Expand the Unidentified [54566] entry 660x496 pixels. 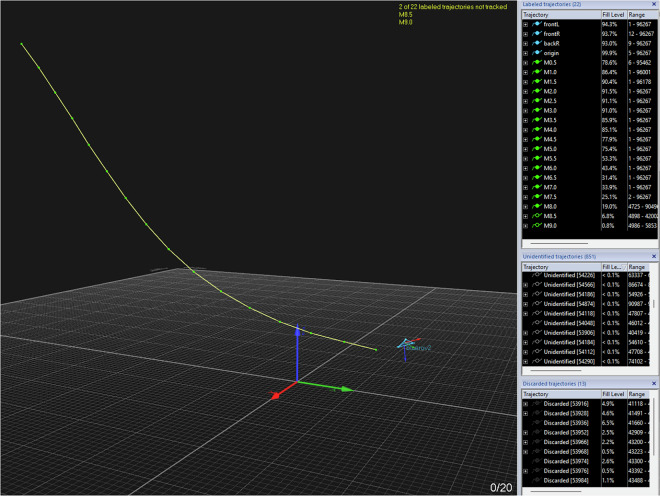pos(525,285)
